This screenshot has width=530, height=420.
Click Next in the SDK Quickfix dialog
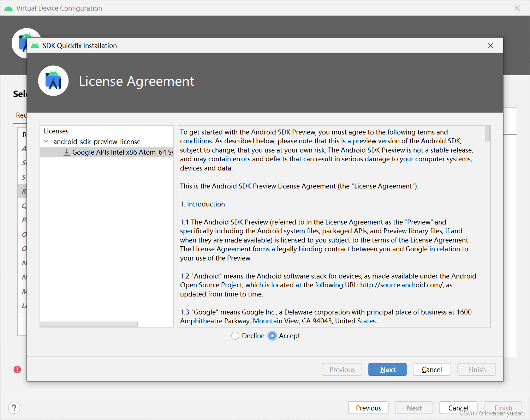coord(387,370)
